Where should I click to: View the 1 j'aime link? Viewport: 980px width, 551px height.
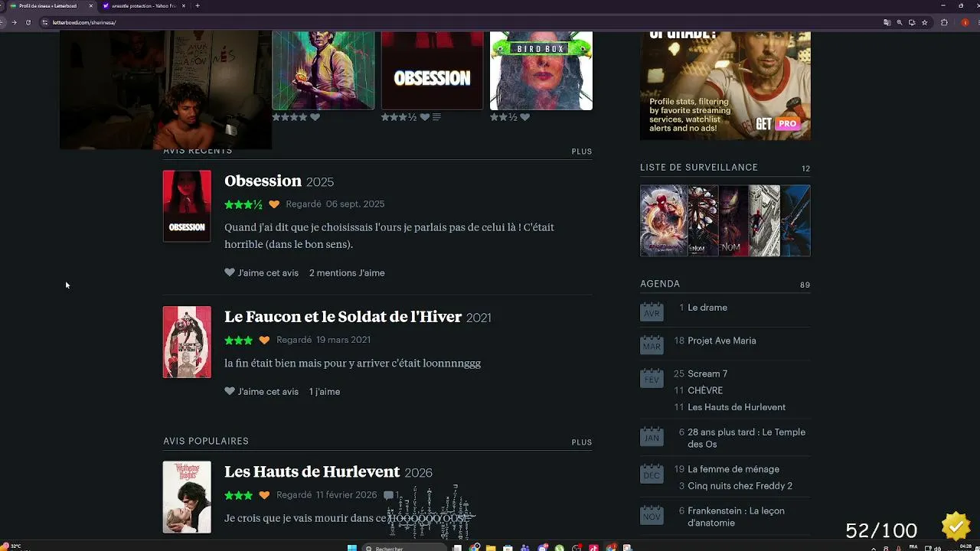[325, 391]
